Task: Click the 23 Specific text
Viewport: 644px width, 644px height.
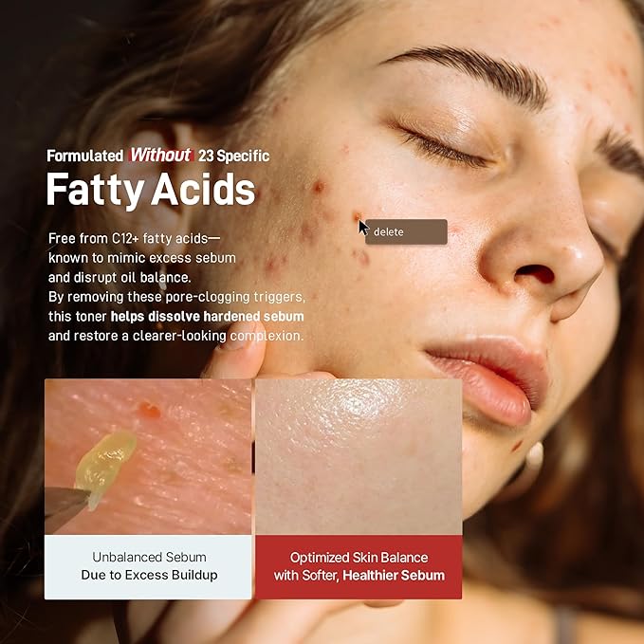Action: point(233,156)
